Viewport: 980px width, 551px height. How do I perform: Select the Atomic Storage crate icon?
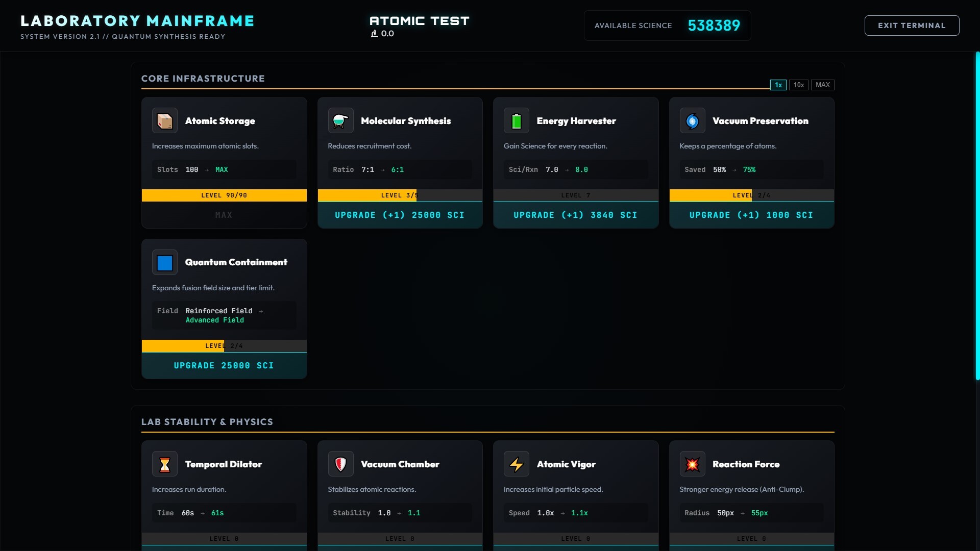[x=164, y=121]
